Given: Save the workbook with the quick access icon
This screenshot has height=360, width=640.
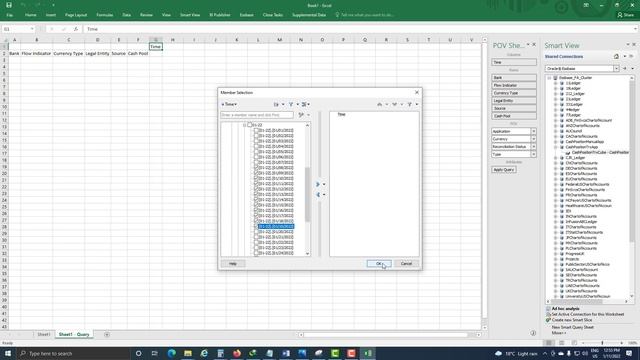Looking at the screenshot, I should coord(9,5).
